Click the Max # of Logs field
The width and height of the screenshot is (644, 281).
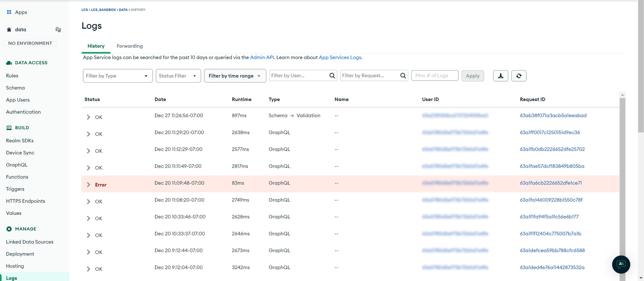434,76
